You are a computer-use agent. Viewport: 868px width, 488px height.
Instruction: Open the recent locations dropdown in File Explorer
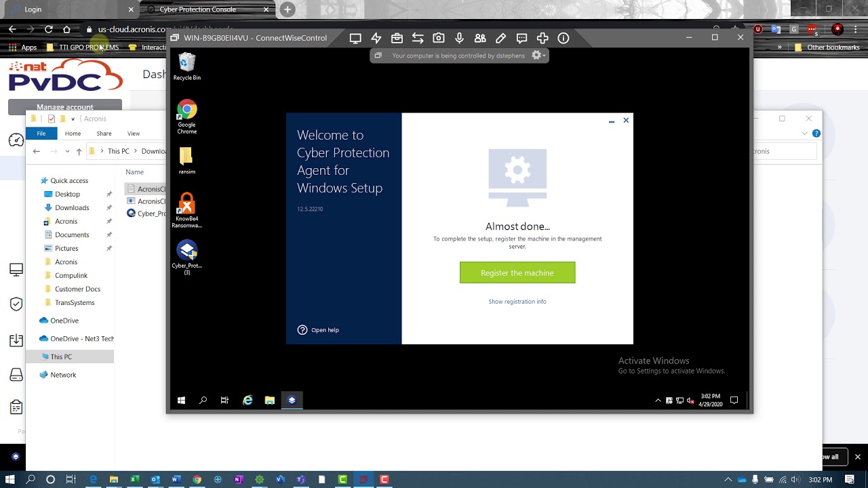67,151
